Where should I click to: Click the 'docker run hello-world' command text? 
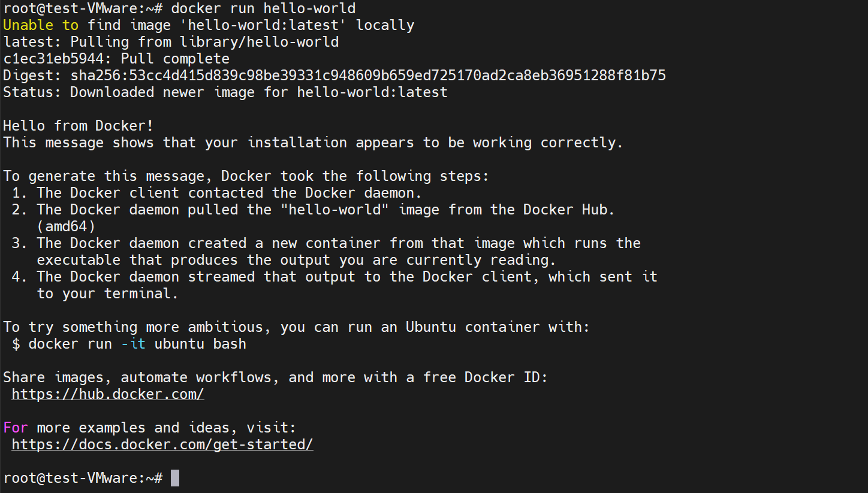pos(263,8)
